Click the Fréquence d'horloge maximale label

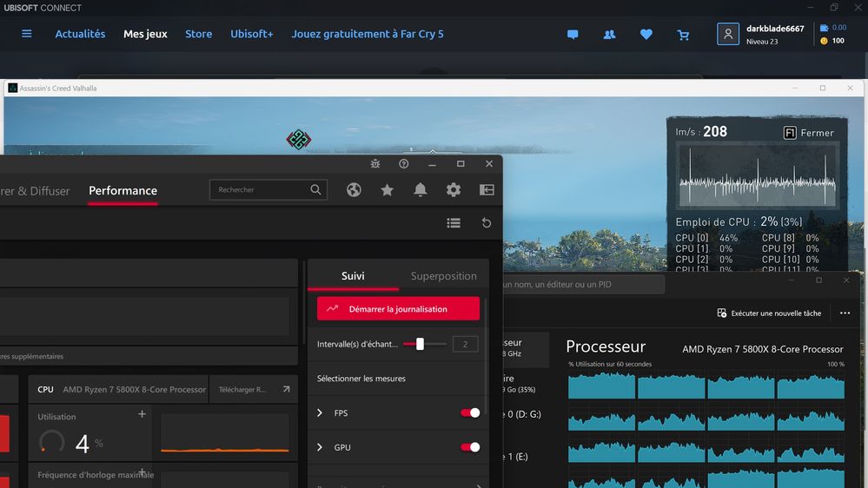click(x=96, y=475)
